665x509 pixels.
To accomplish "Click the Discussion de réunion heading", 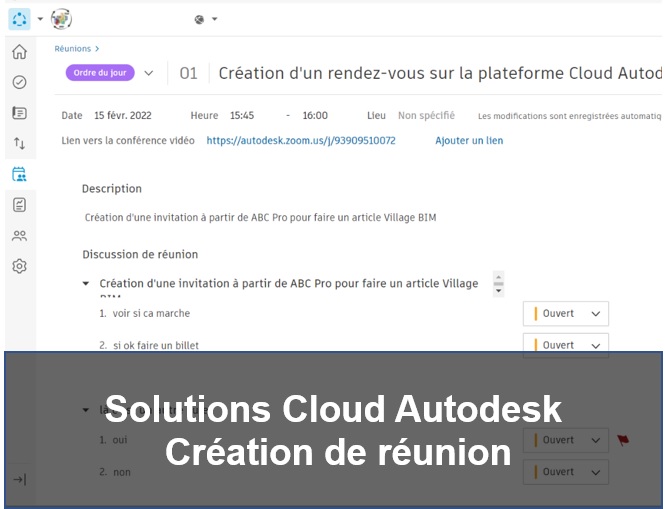I will pyautogui.click(x=140, y=254).
